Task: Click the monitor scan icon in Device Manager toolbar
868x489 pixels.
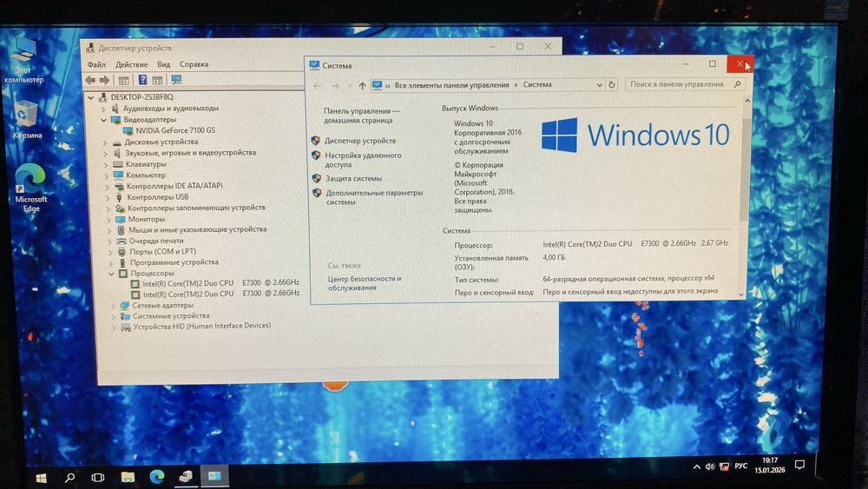Action: pos(176,80)
